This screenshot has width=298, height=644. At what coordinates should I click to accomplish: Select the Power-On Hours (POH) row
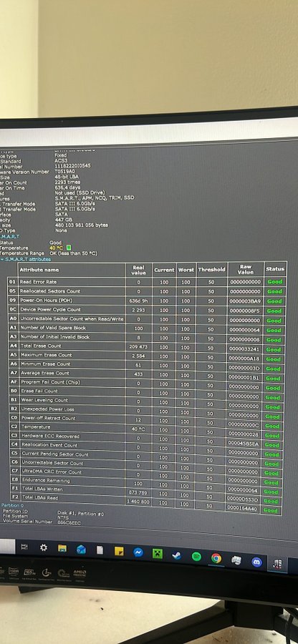click(145, 301)
